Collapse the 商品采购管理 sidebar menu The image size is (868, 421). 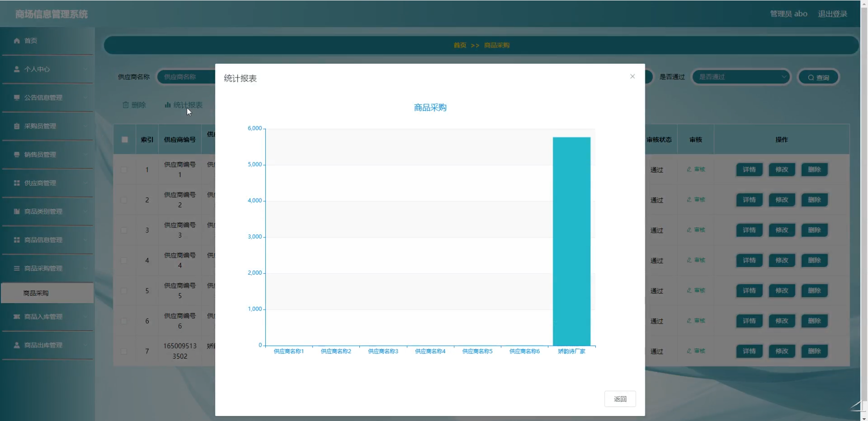(x=47, y=268)
